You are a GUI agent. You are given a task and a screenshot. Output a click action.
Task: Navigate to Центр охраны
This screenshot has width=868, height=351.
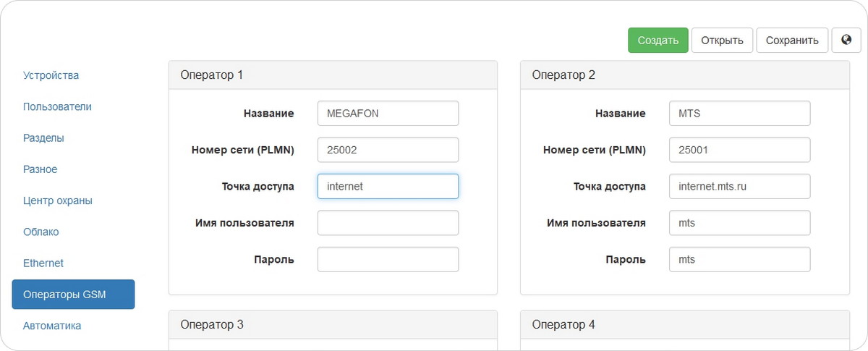pos(57,200)
